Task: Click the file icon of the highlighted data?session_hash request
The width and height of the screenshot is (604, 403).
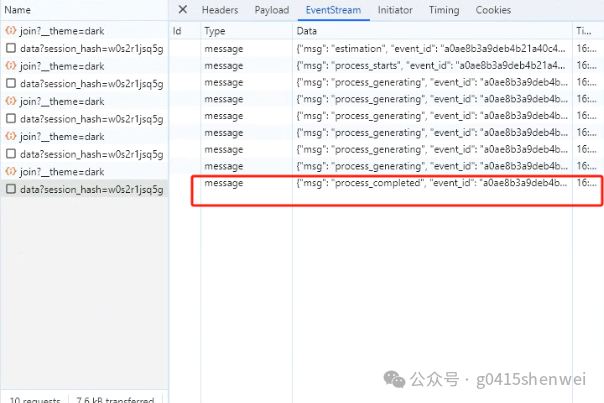Action: coord(11,189)
